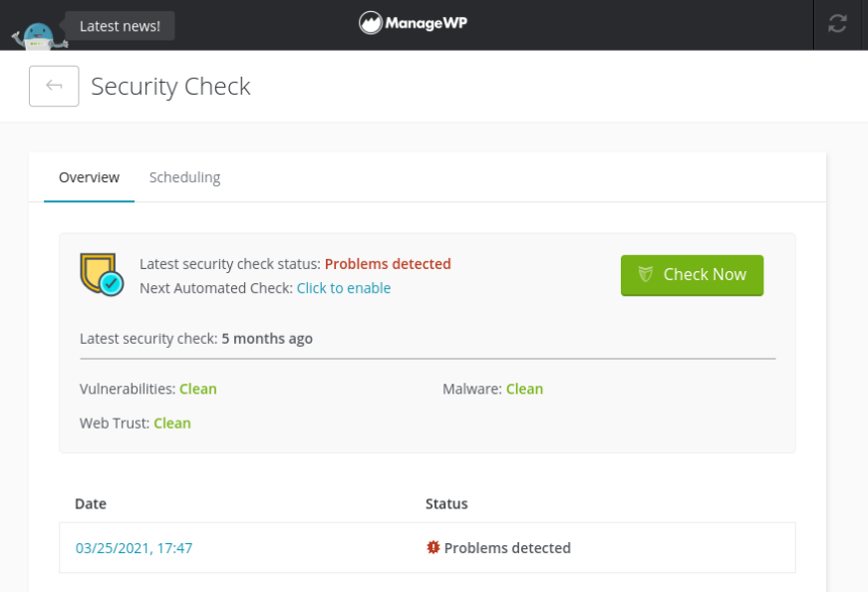The width and height of the screenshot is (868, 592).
Task: Open the Latest news! bubble
Action: click(120, 26)
